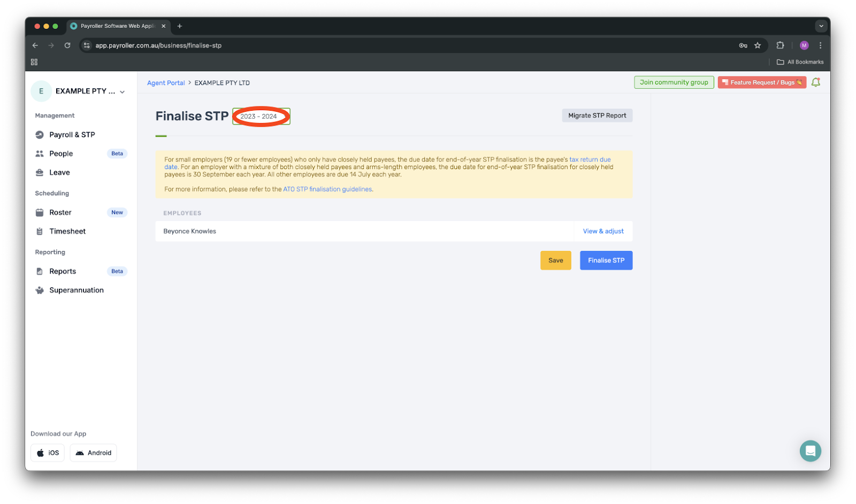856x504 pixels.
Task: Click the blue Finalise STP button
Action: pyautogui.click(x=606, y=261)
